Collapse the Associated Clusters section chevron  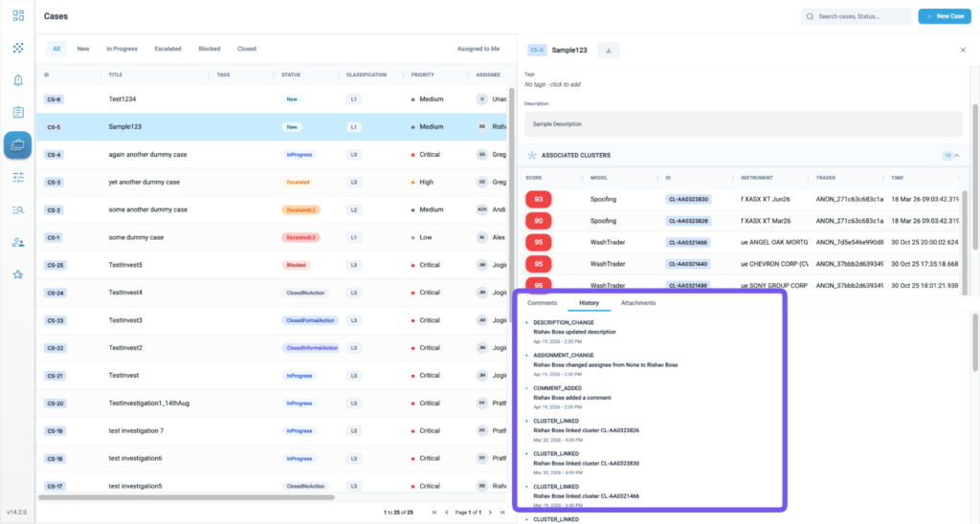pyautogui.click(x=957, y=156)
